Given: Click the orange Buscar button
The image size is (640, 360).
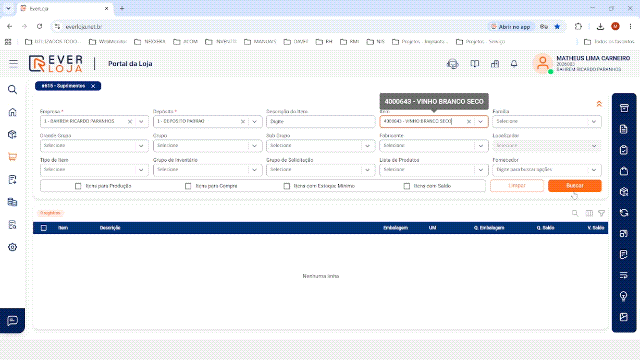Looking at the screenshot, I should coord(575,186).
